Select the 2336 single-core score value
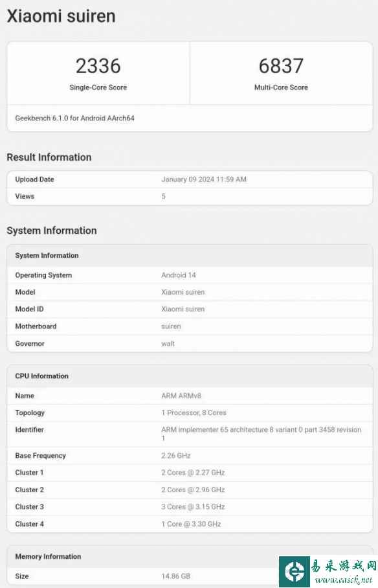The height and width of the screenshot is (588, 378). (98, 65)
